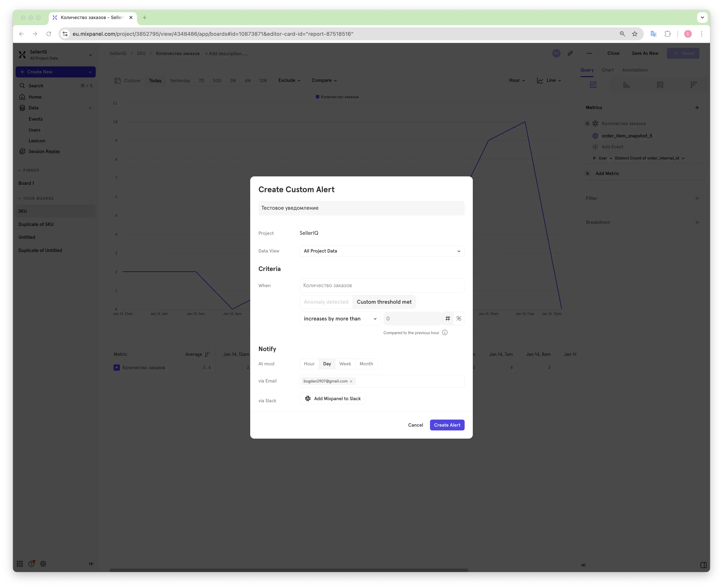Set notification frequency to Month
This screenshot has width=723, height=588.
[x=366, y=364]
